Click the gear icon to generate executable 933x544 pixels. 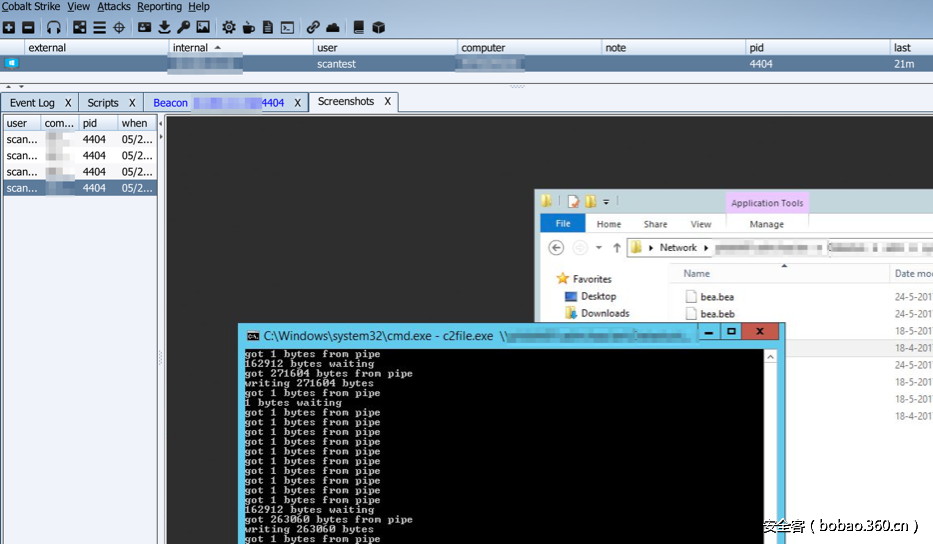(x=229, y=27)
